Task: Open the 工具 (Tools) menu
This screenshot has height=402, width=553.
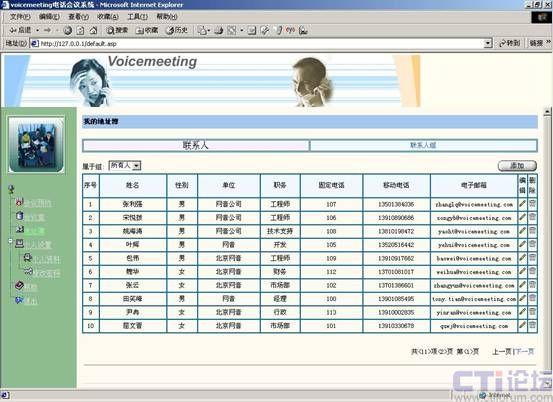Action: pos(137,17)
